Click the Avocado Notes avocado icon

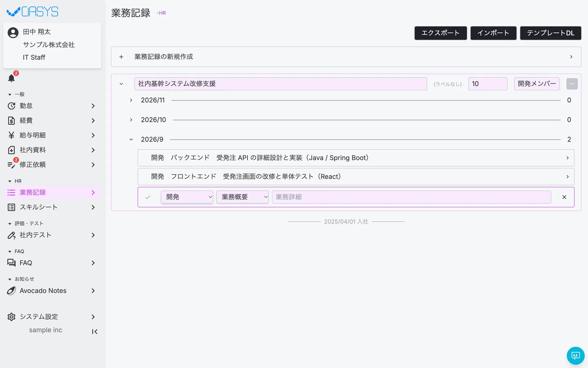11,291
